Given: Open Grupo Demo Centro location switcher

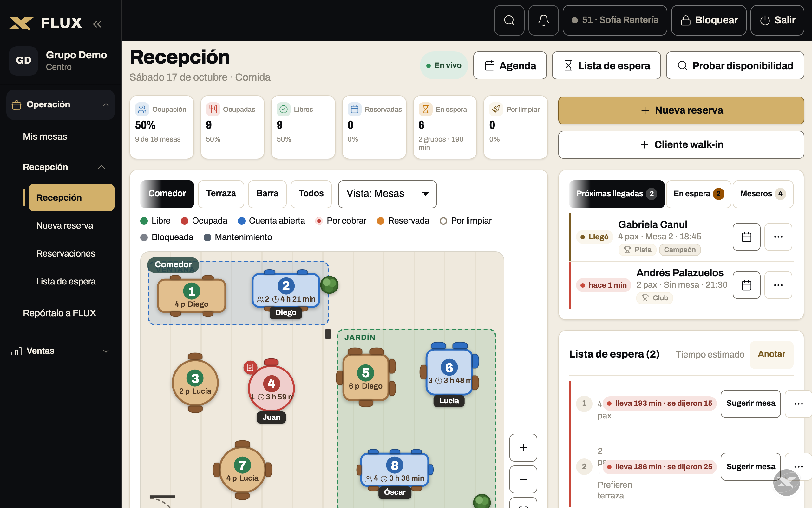Looking at the screenshot, I should (61, 60).
